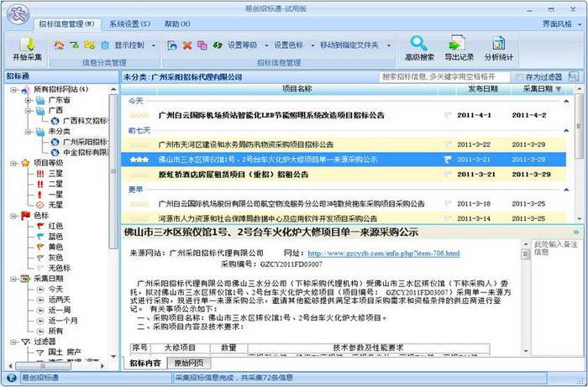Switch to 原始网页 bottom tab
588x387 pixels.
pos(189,363)
